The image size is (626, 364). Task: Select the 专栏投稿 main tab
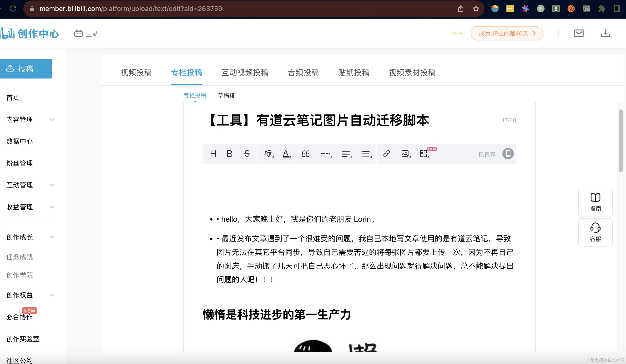[x=187, y=73]
